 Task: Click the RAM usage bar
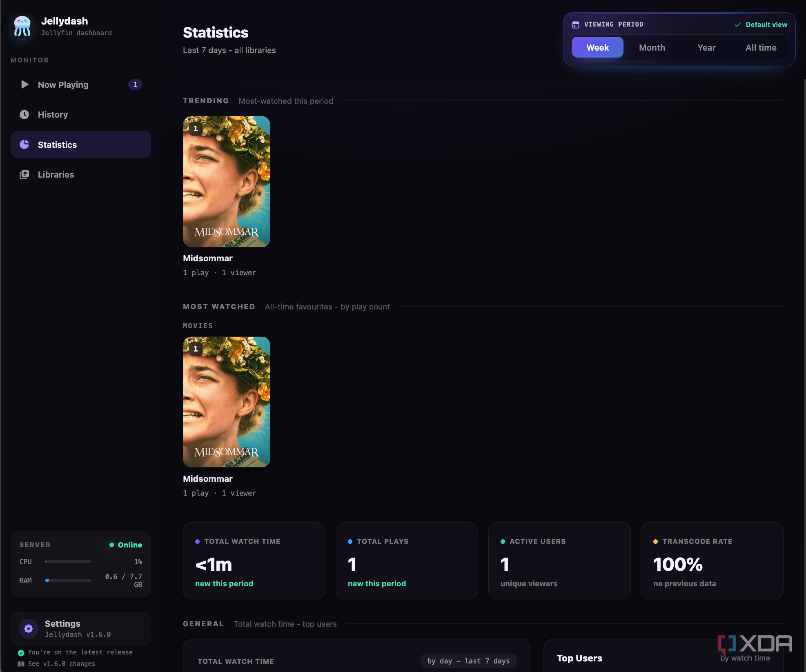point(68,581)
